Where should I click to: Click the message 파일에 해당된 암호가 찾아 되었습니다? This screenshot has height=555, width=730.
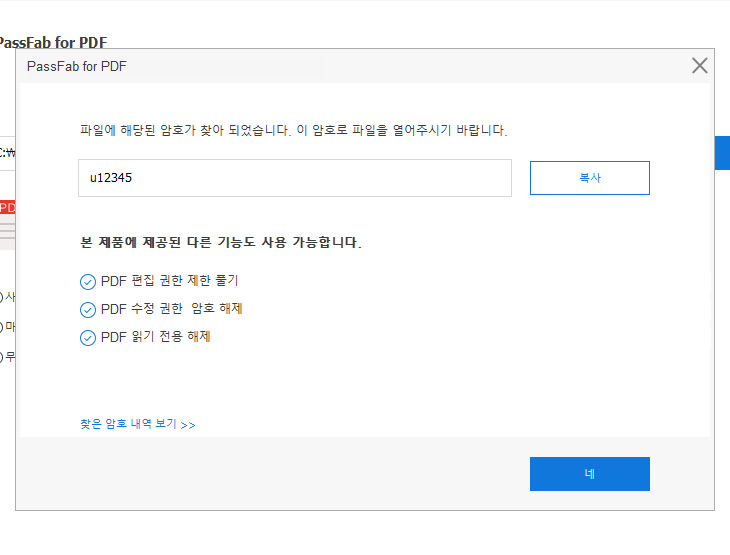pyautogui.click(x=186, y=130)
